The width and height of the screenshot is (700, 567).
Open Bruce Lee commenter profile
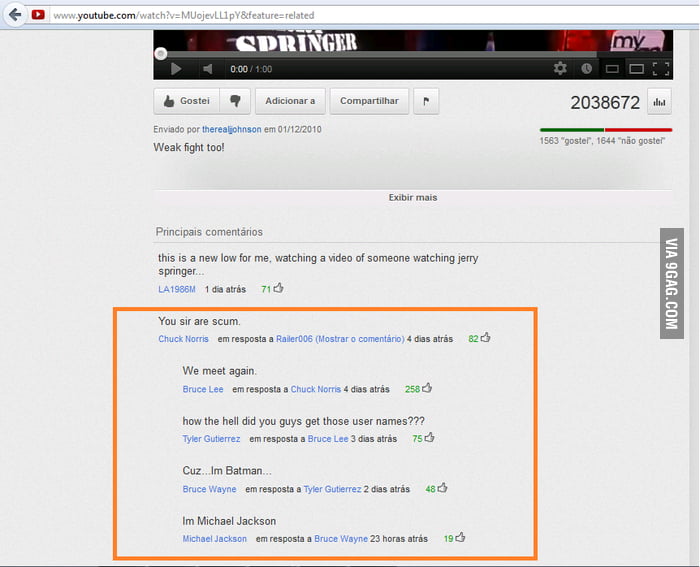click(x=203, y=389)
